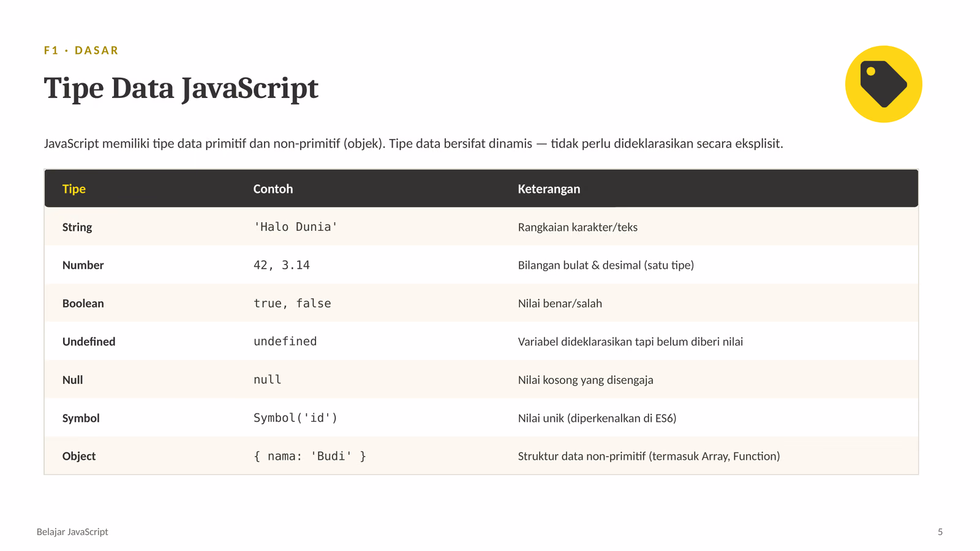Click the example cell "Symbol('id')"

coord(295,418)
